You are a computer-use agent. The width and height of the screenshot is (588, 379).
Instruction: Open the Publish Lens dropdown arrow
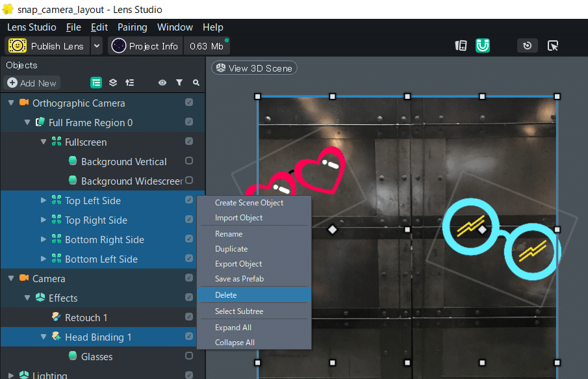pos(97,46)
